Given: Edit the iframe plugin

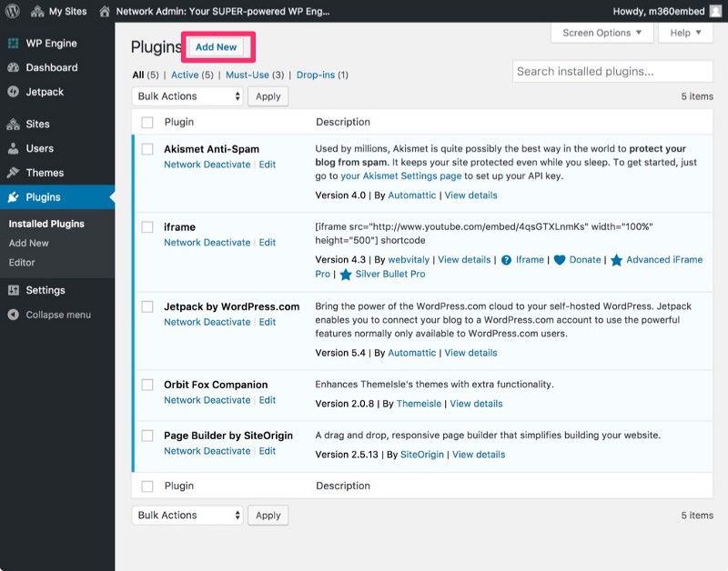Looking at the screenshot, I should click(x=268, y=242).
